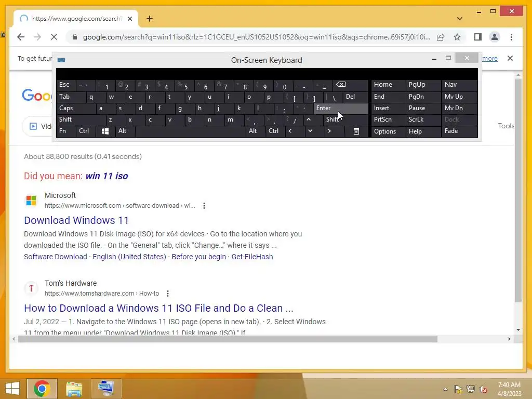Viewport: 532px width, 399px height.
Task: Open On-Screen Keyboard taskbar icon
Action: 106,389
